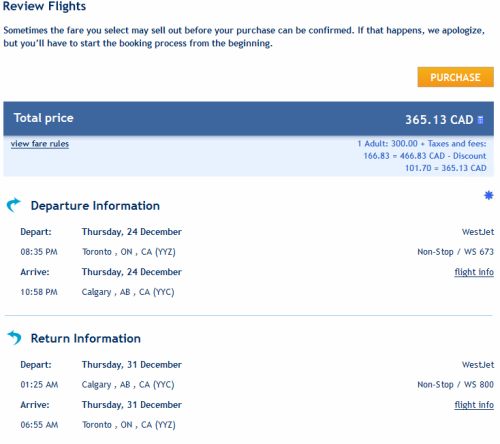The height and width of the screenshot is (444, 500).
Task: Click the fare breakdown text under total
Action: tap(422, 156)
